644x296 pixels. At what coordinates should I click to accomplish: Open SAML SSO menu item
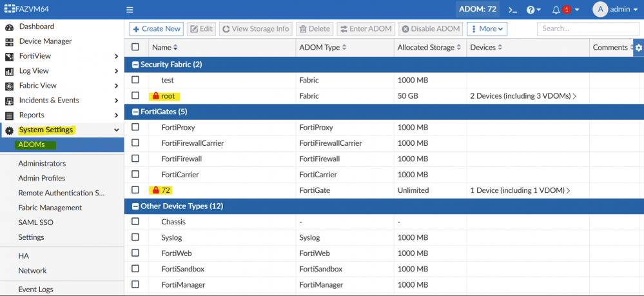(35, 222)
